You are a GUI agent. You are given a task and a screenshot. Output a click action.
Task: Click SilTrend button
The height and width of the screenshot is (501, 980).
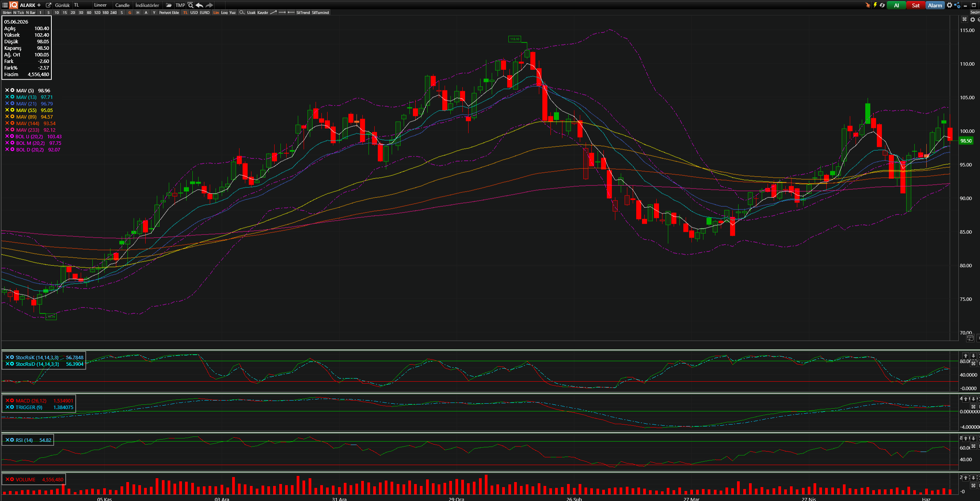303,12
